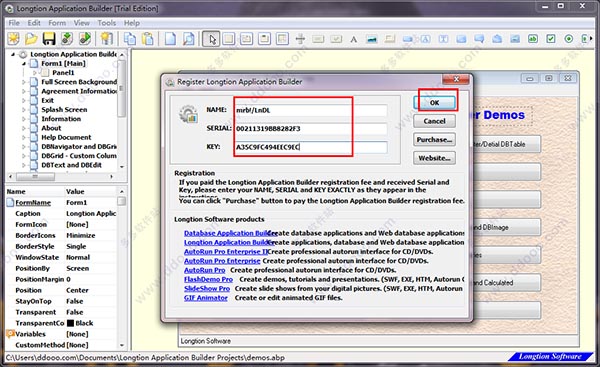The width and height of the screenshot is (600, 367).
Task: Select the green radio button component icon
Action: coord(569,39)
